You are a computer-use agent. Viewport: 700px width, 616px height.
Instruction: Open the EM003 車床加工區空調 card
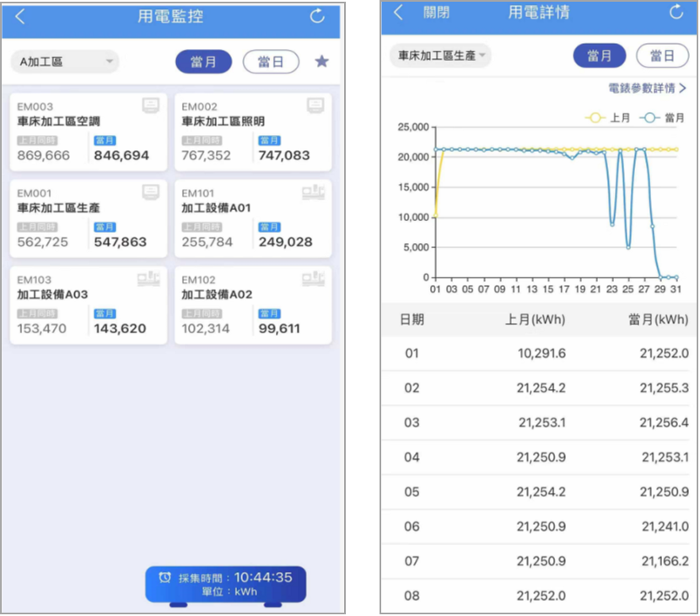point(89,132)
